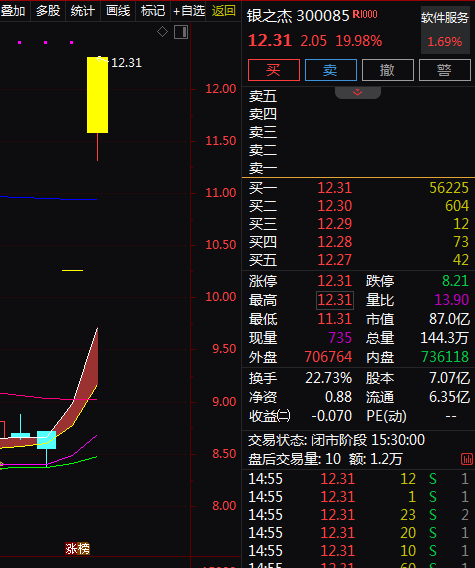Click the 股本 value 7.07亿
Viewport: 475px width, 568px height.
point(449,378)
